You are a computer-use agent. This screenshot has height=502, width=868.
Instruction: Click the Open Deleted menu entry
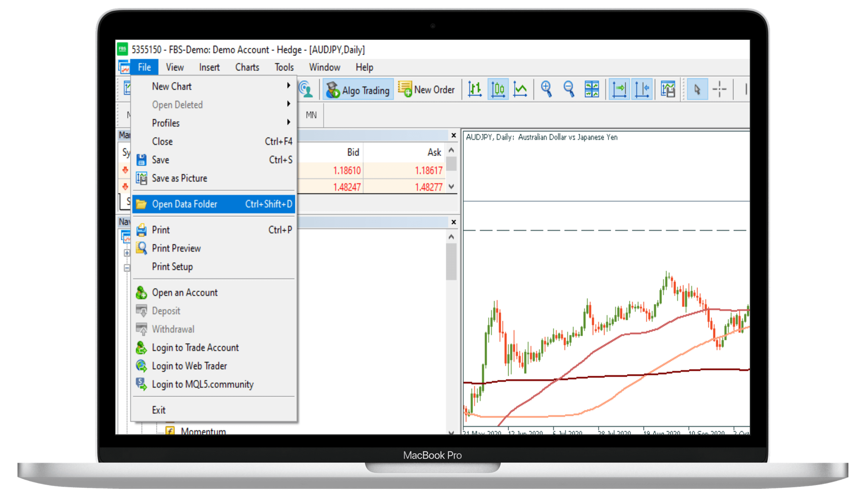(x=214, y=105)
